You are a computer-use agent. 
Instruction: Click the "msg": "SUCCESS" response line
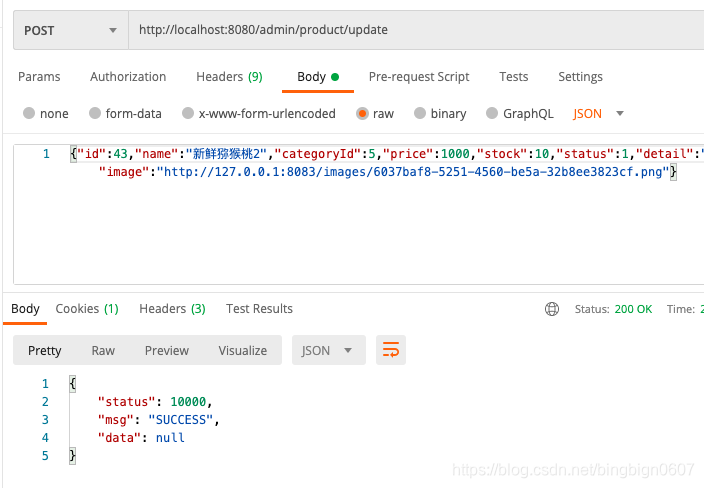[158, 419]
